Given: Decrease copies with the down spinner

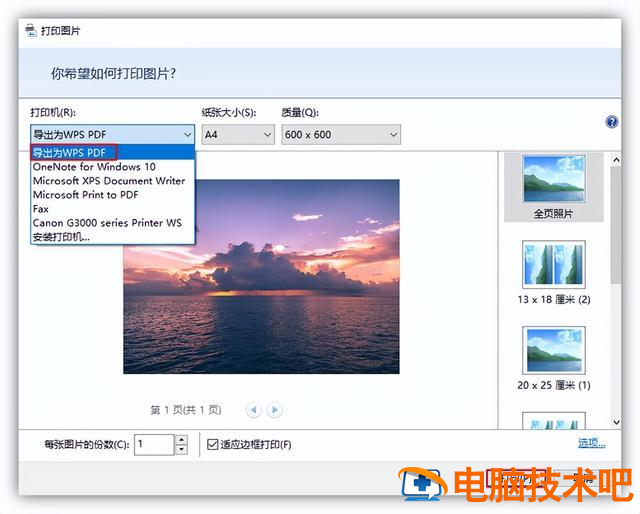Looking at the screenshot, I should 181,449.
